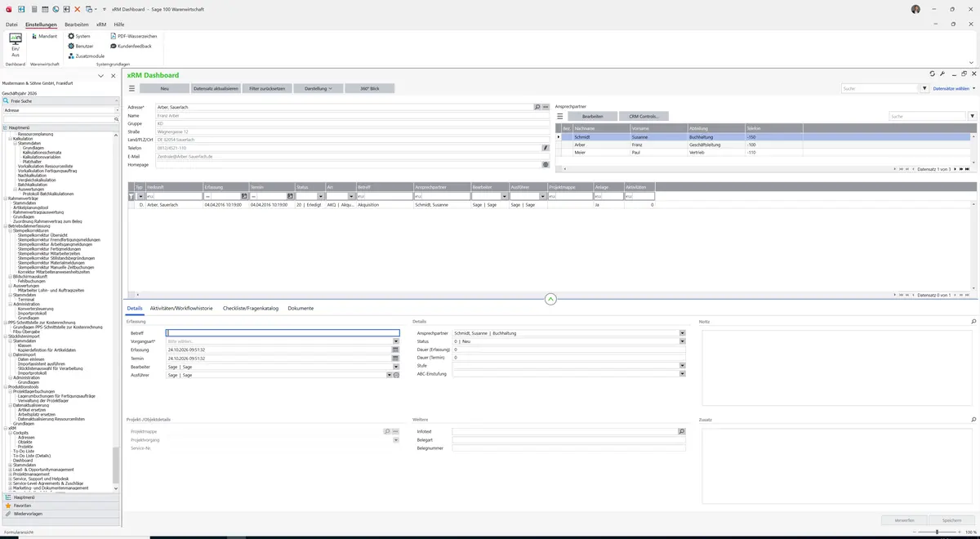Open the Mandant ribbon command
Viewport: 980px width, 539px height.
tap(43, 36)
